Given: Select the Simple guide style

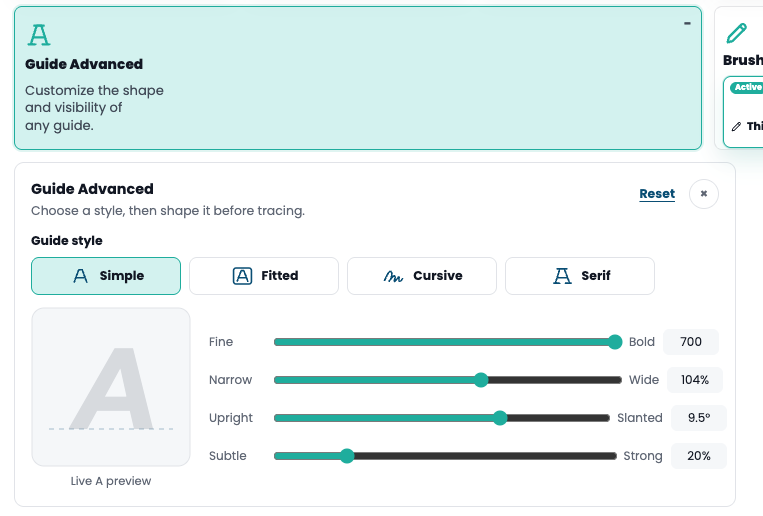Looking at the screenshot, I should point(106,276).
